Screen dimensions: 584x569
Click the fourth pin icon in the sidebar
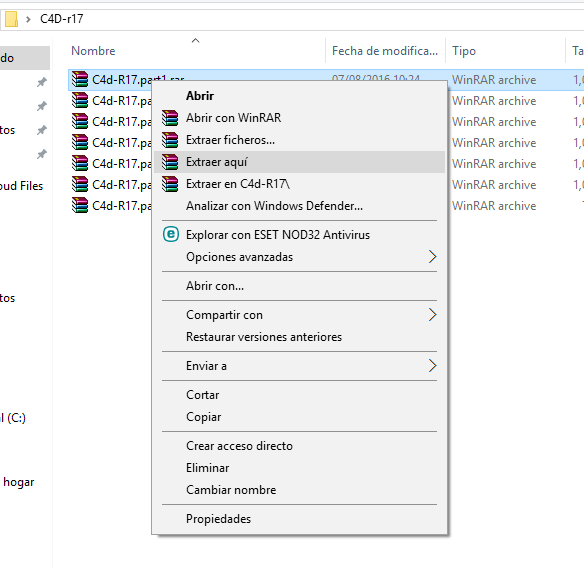pyautogui.click(x=42, y=154)
